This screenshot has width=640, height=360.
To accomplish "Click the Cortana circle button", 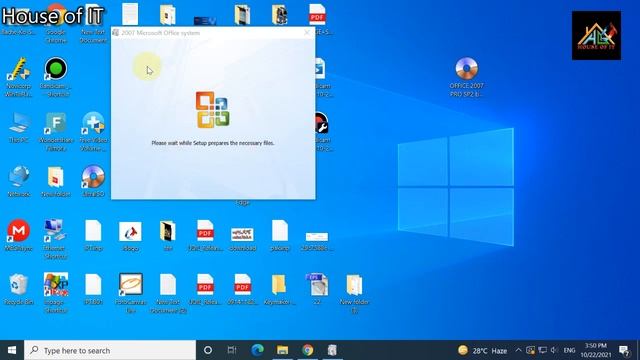I will 208,350.
